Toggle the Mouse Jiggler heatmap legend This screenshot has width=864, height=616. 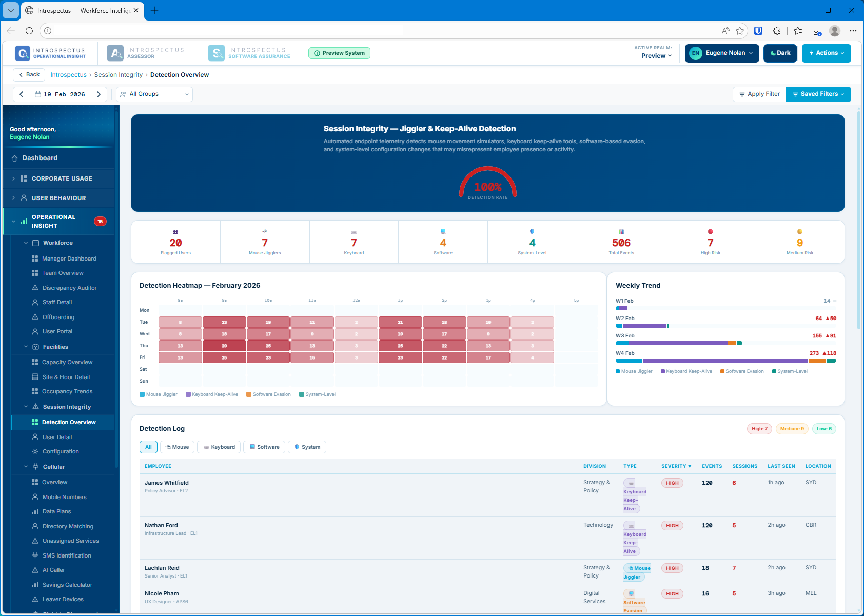pyautogui.click(x=158, y=394)
